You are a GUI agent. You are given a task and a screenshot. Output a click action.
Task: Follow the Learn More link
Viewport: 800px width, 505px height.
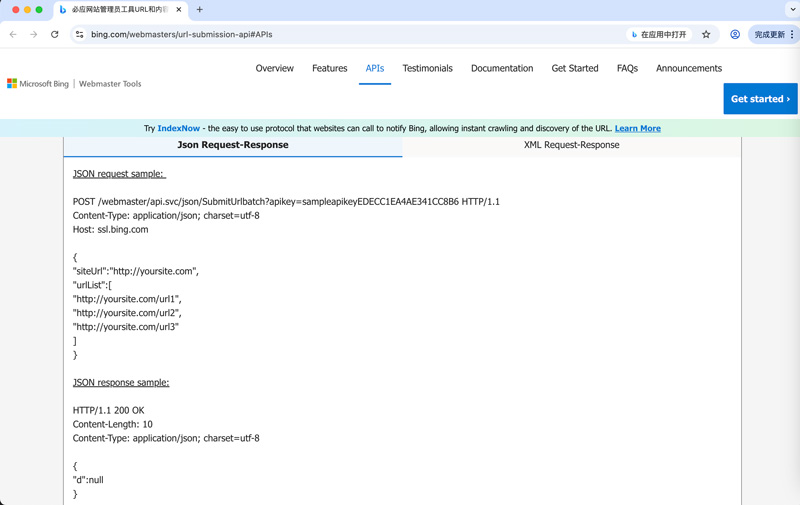pos(637,128)
